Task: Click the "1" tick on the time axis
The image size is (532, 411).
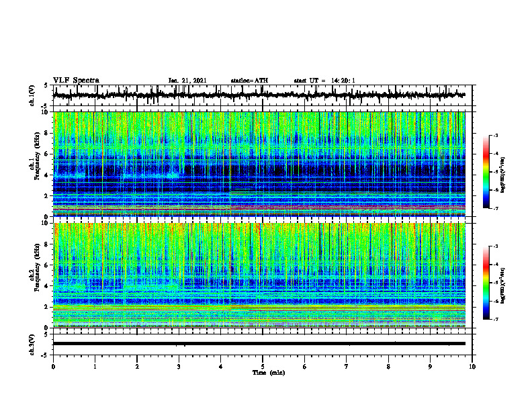Action: pos(95,367)
